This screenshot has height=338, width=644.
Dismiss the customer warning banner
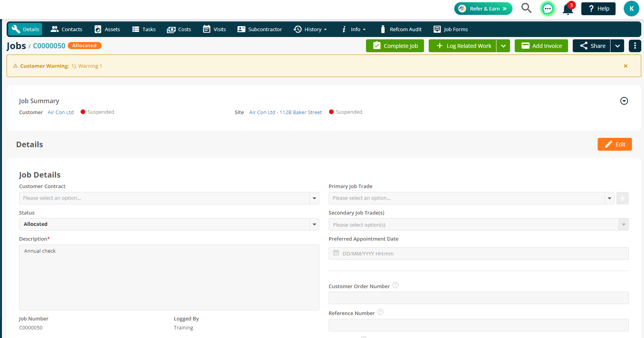pyautogui.click(x=626, y=66)
